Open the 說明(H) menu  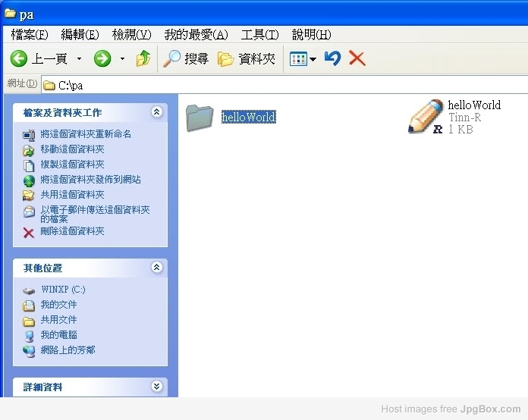pyautogui.click(x=312, y=35)
